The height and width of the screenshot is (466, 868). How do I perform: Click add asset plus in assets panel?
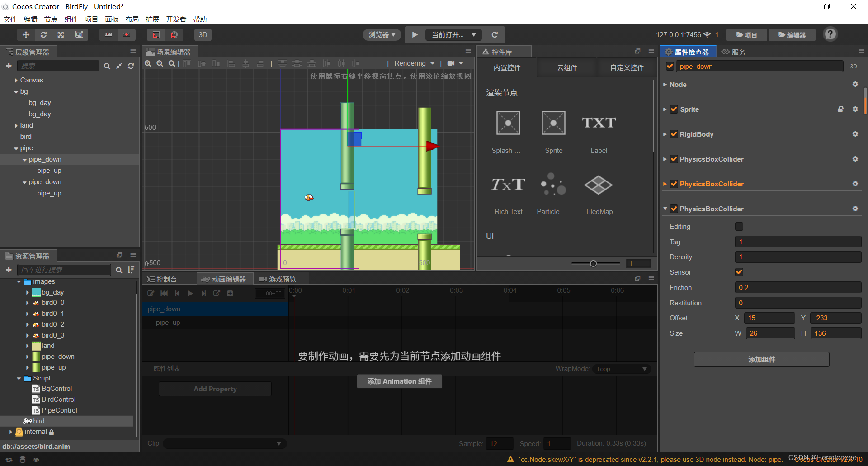pos(9,270)
